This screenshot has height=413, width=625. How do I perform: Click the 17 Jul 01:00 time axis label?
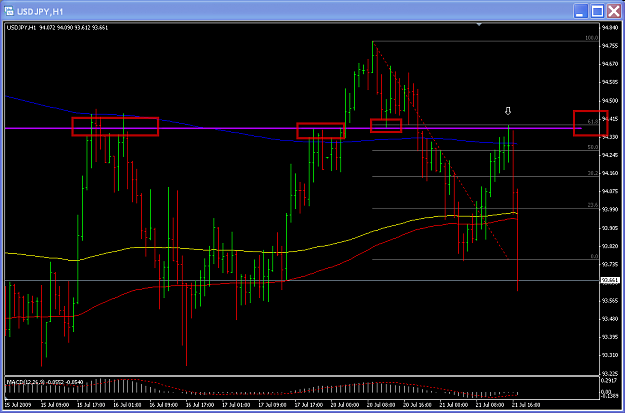(x=237, y=405)
